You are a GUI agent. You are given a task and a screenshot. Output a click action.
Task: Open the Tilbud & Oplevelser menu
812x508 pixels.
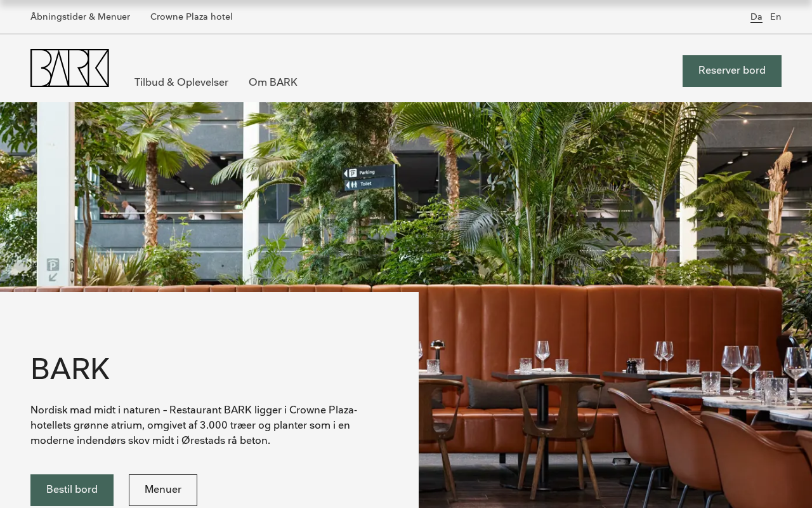pyautogui.click(x=181, y=83)
